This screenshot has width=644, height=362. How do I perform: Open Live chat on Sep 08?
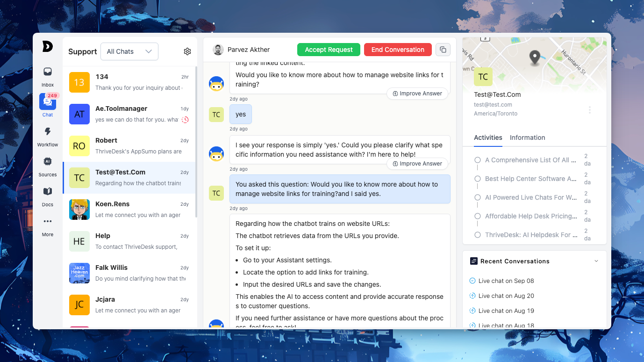point(506,281)
